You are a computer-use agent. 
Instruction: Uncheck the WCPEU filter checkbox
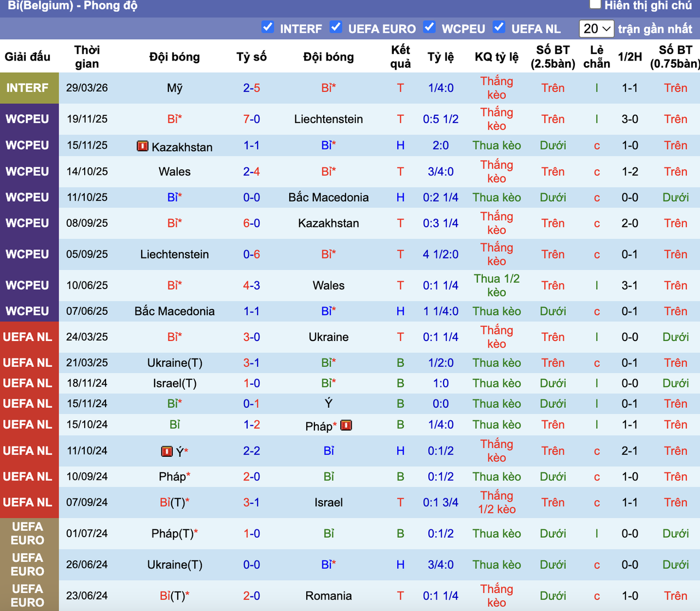[429, 27]
